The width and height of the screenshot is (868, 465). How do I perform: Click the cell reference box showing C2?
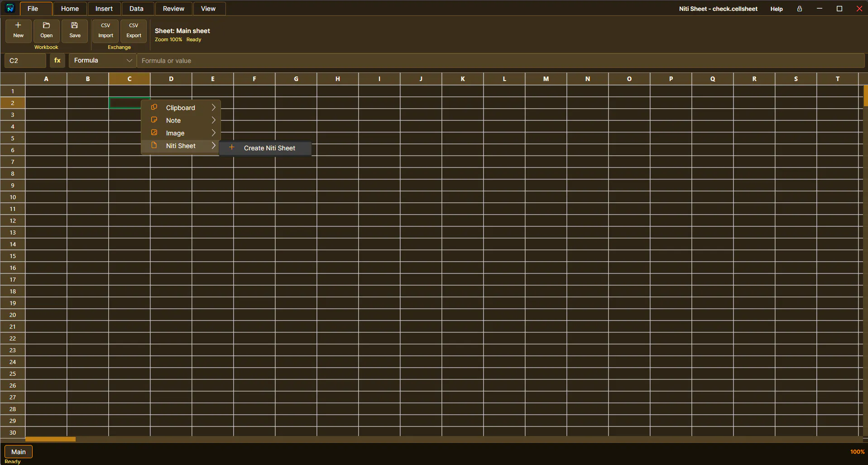(x=25, y=60)
